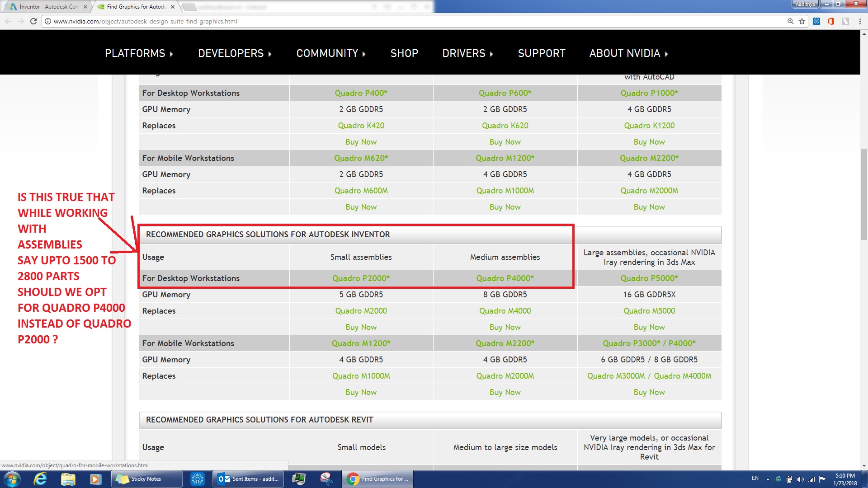Close the Inventor - Autodesk tab
Viewport: 868px width, 488px height.
pyautogui.click(x=85, y=7)
